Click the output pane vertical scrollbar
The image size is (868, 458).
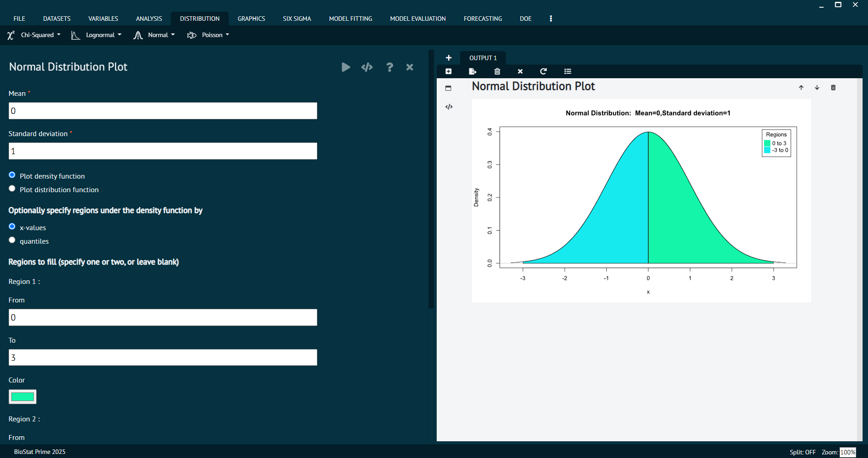tap(859, 260)
